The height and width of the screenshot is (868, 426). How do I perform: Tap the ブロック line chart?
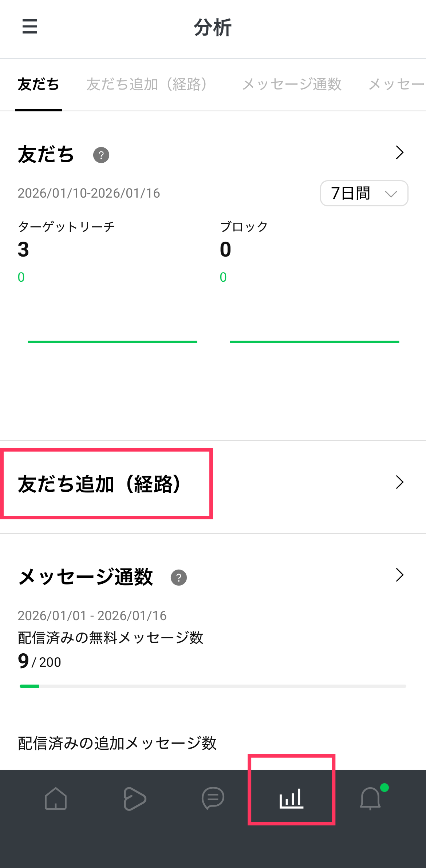[x=315, y=341]
